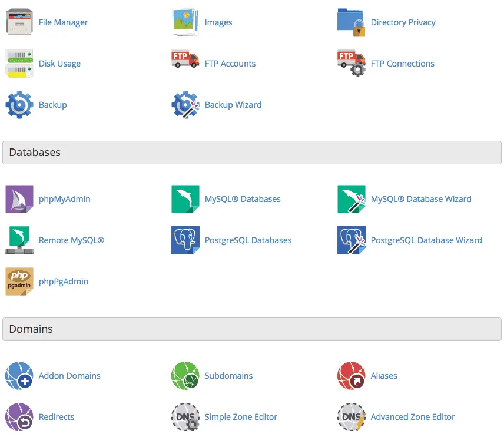
Task: Open the phpPgAdmin icon
Action: [x=19, y=282]
